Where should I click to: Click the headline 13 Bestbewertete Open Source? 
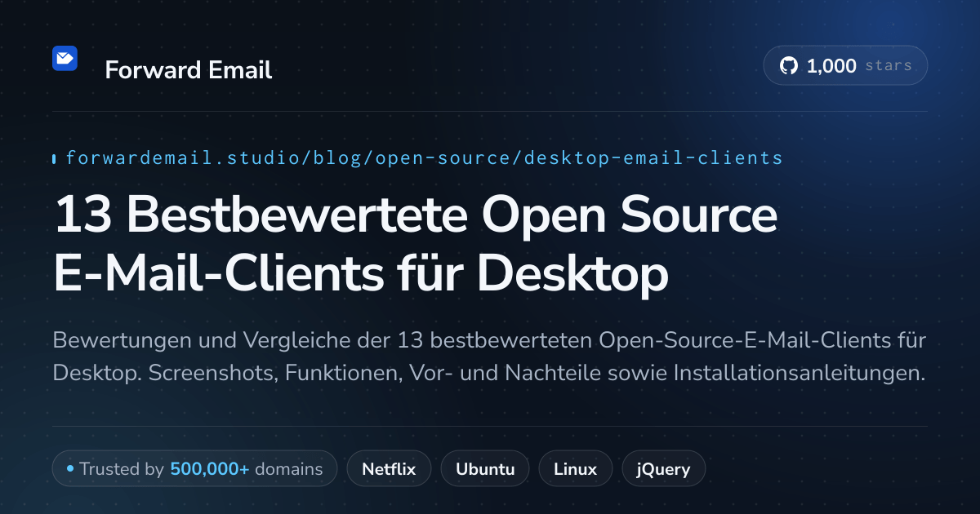tap(416, 215)
